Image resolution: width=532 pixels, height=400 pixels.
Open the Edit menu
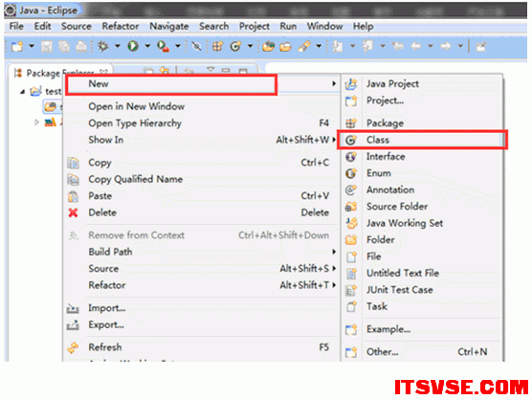(42, 26)
